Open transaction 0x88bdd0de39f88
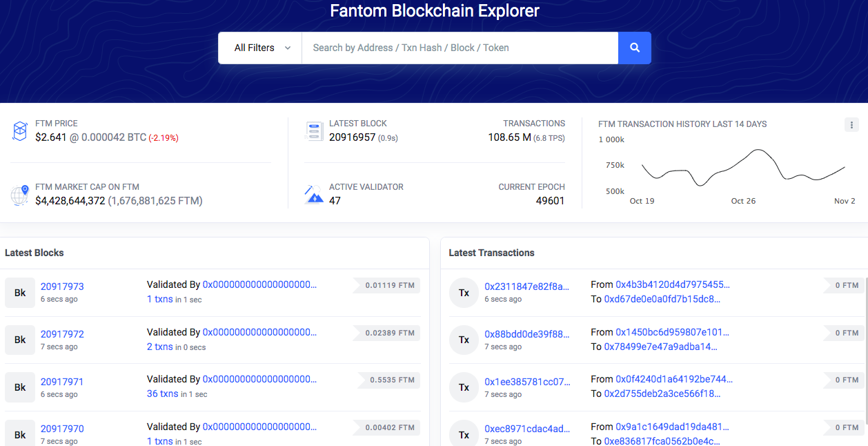Screen dimensions: 868x446 [527, 334]
